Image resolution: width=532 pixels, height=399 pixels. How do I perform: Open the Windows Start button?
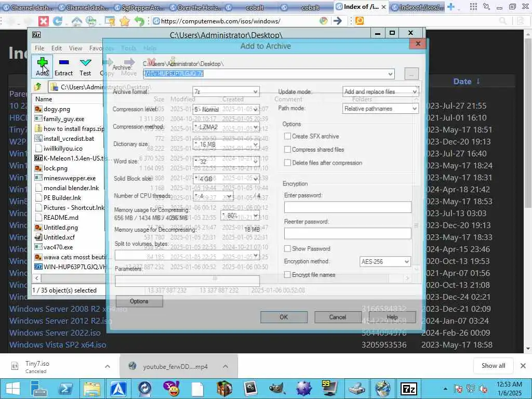tap(13, 389)
